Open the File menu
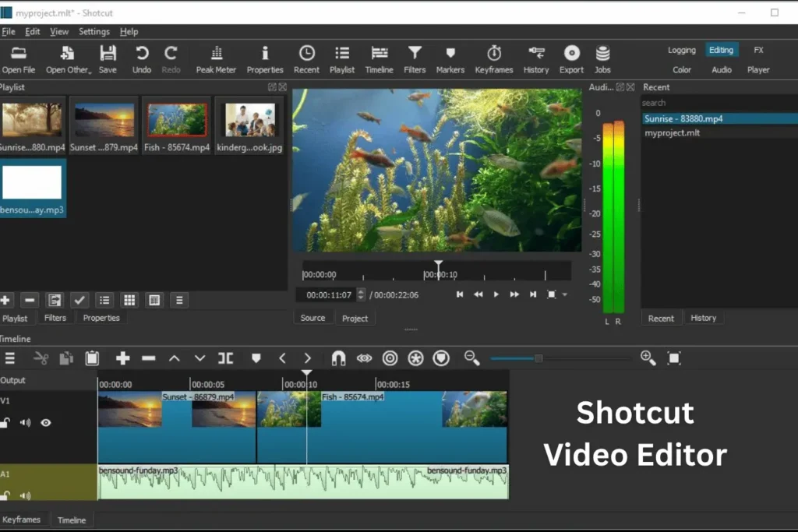Viewport: 798px width, 532px height. tap(9, 31)
